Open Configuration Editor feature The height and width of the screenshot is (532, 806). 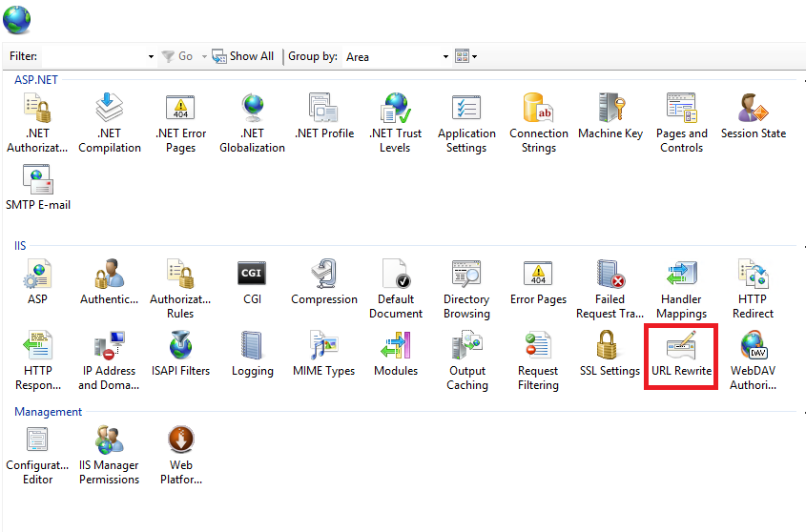coord(37,456)
